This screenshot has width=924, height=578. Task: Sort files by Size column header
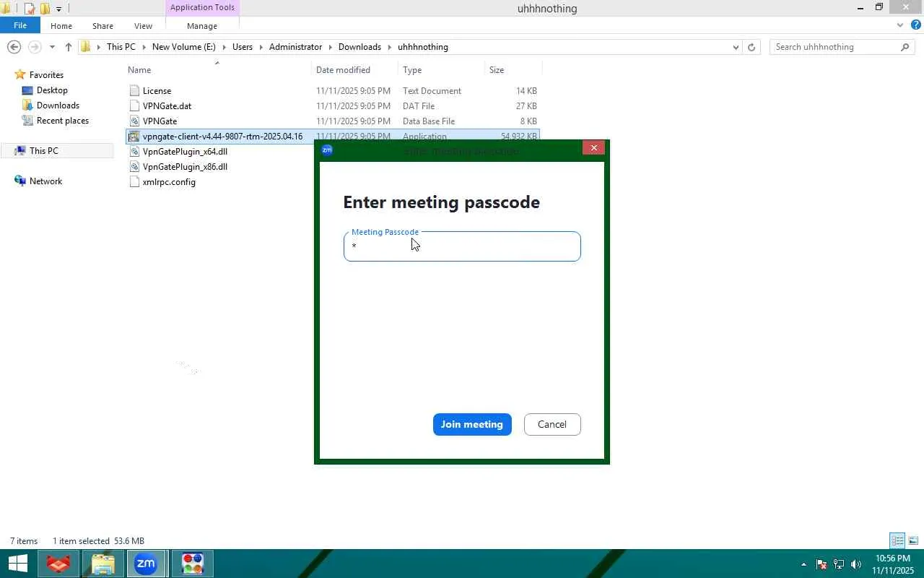click(497, 70)
